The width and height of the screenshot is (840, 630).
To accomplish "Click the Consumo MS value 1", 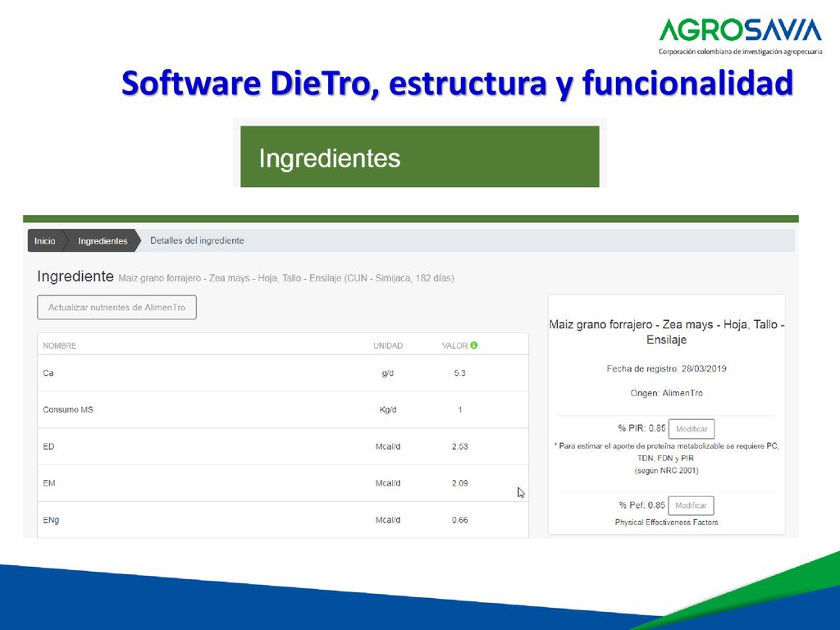I will tap(459, 410).
